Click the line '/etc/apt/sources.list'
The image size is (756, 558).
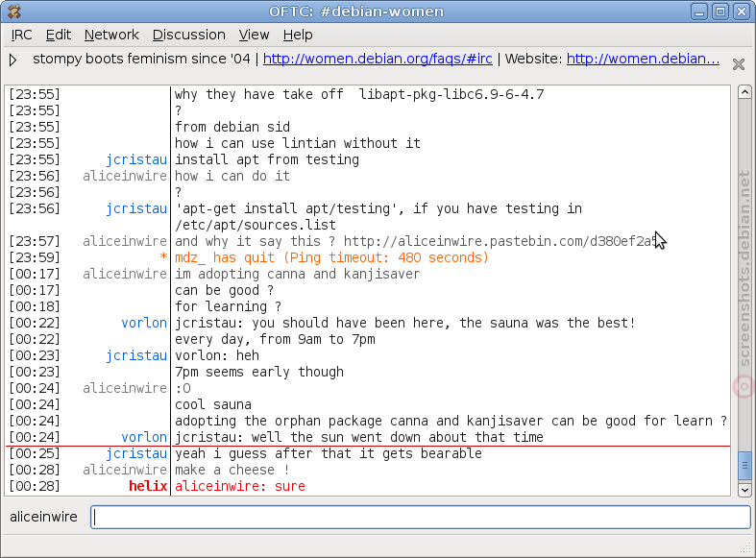pos(256,225)
